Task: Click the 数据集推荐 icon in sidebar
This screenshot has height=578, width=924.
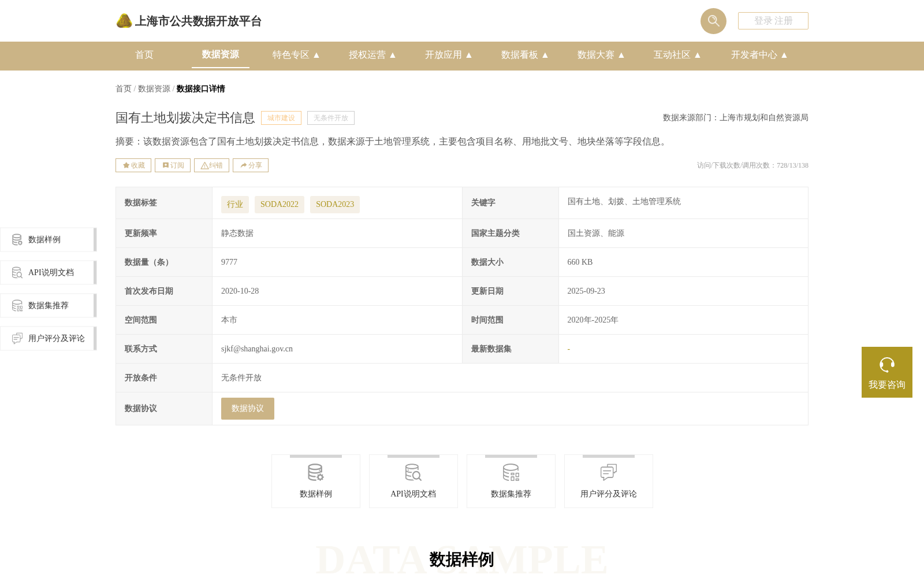Action: pos(17,305)
